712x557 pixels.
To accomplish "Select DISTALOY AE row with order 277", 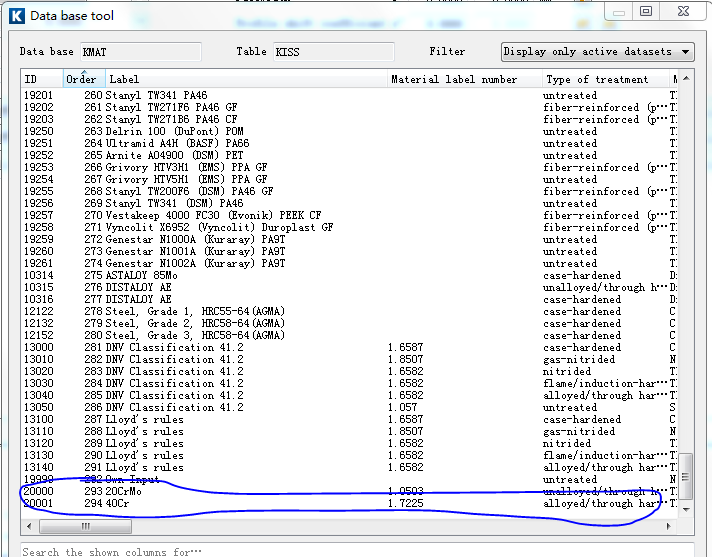I will pos(350,299).
